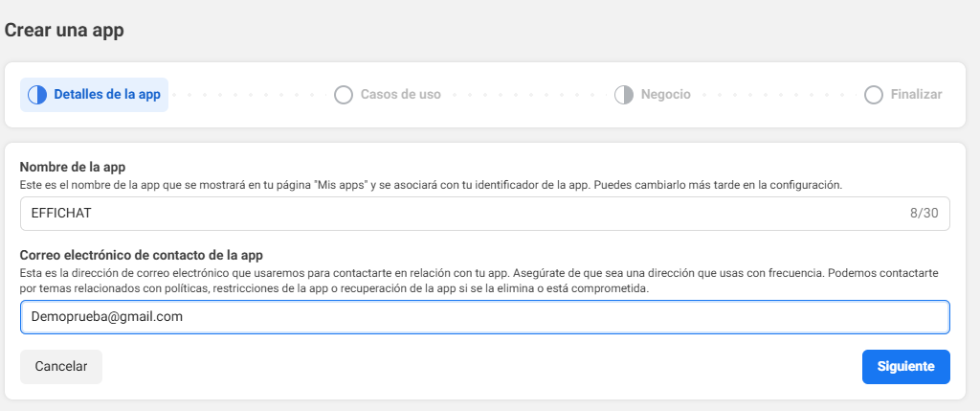Click the dotted line between Casos de uso and Negocio
This screenshot has height=411, width=980.
pos(527,95)
